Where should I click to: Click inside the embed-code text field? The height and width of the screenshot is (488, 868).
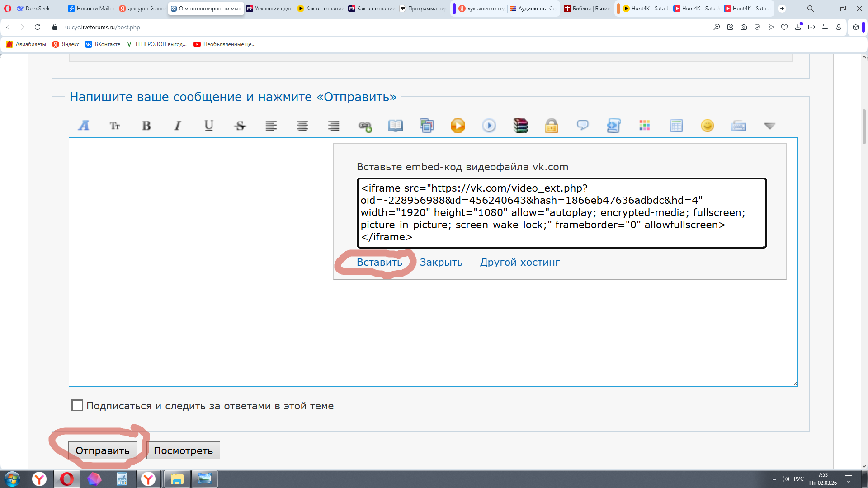click(x=561, y=212)
